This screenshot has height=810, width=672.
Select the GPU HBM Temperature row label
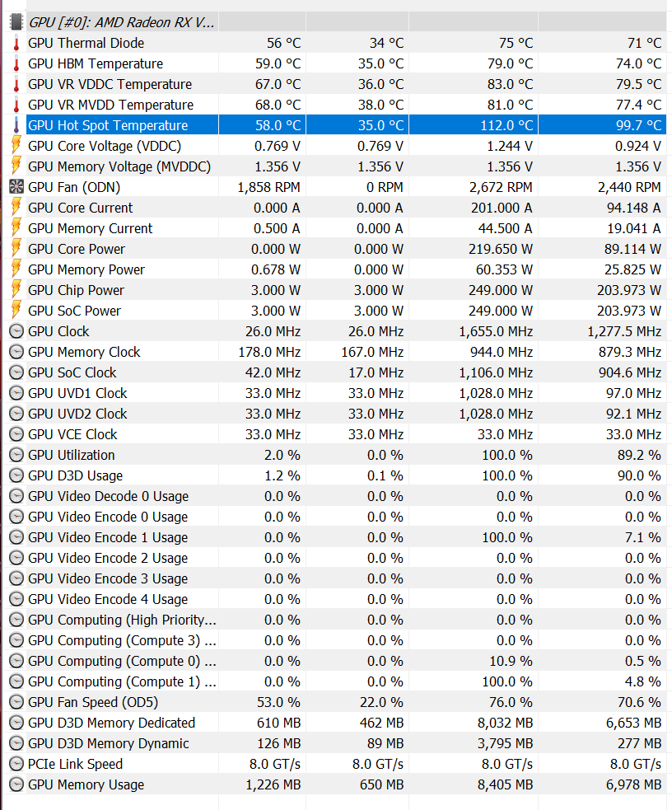[x=96, y=63]
